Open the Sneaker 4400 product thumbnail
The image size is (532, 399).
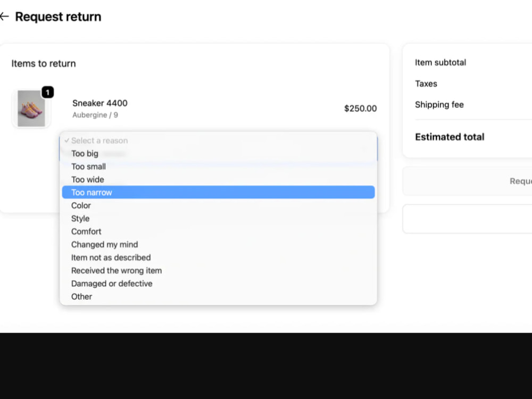coord(31,108)
